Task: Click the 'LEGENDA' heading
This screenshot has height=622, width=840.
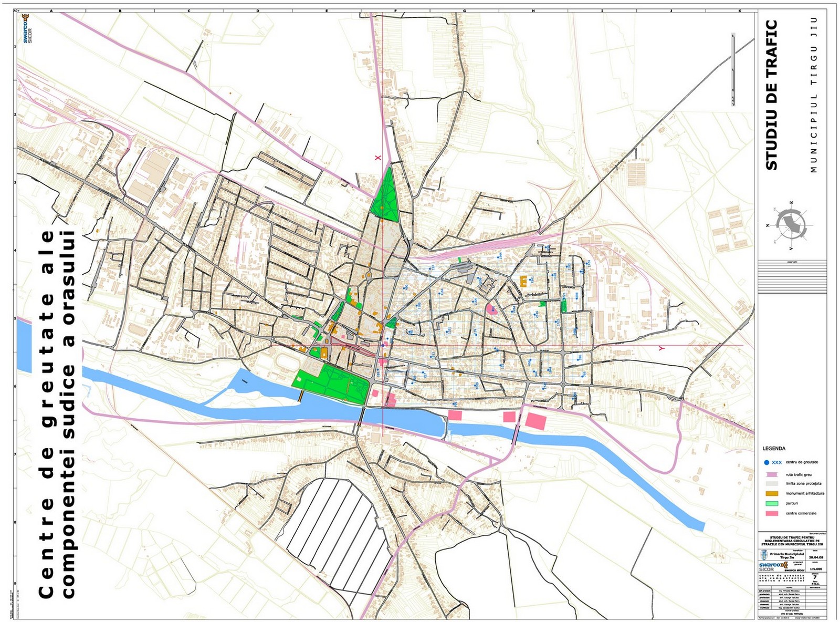Action: (x=774, y=449)
